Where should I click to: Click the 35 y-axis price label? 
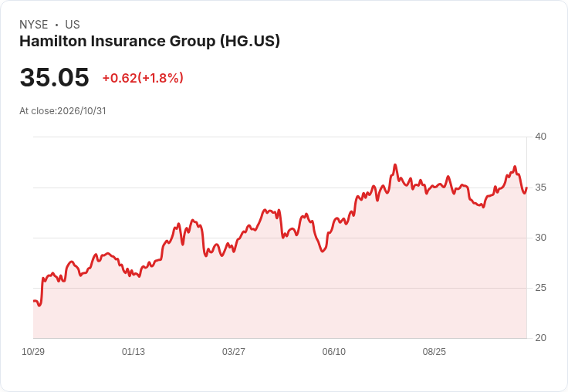pyautogui.click(x=540, y=188)
